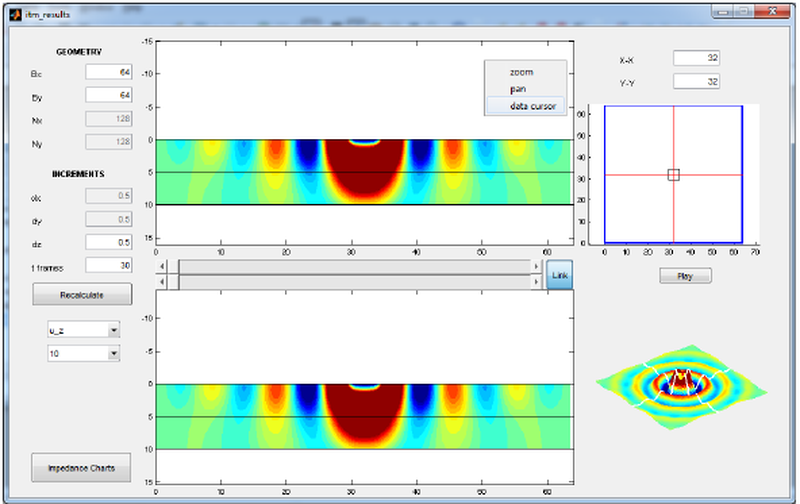800x504 pixels.
Task: Select pan in the context menu
Action: 518,90
